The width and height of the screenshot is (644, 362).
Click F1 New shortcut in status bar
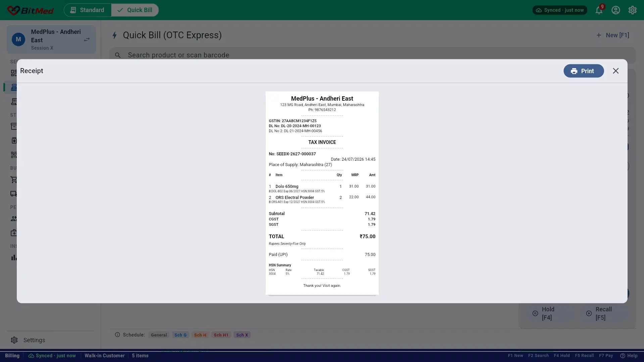coord(515,356)
